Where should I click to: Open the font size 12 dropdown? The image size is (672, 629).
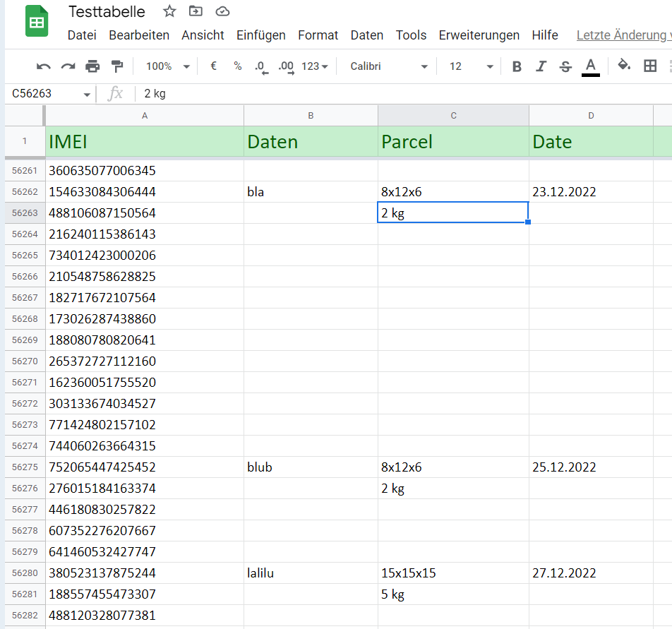tap(471, 66)
